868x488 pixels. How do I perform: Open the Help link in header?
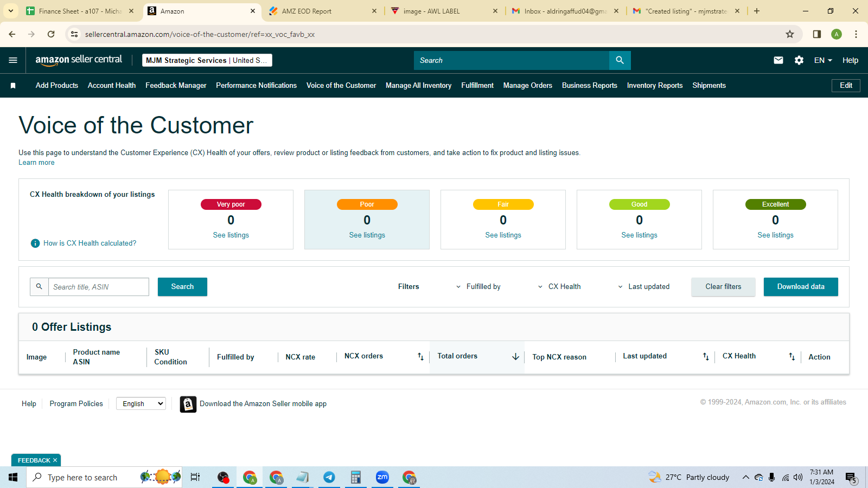850,60
